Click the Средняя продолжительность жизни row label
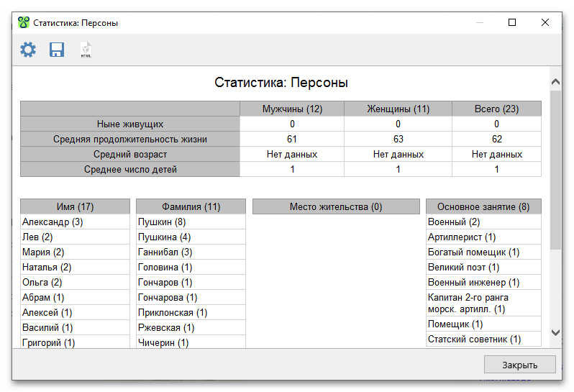Screen dimensions: 574x392 click(130, 139)
